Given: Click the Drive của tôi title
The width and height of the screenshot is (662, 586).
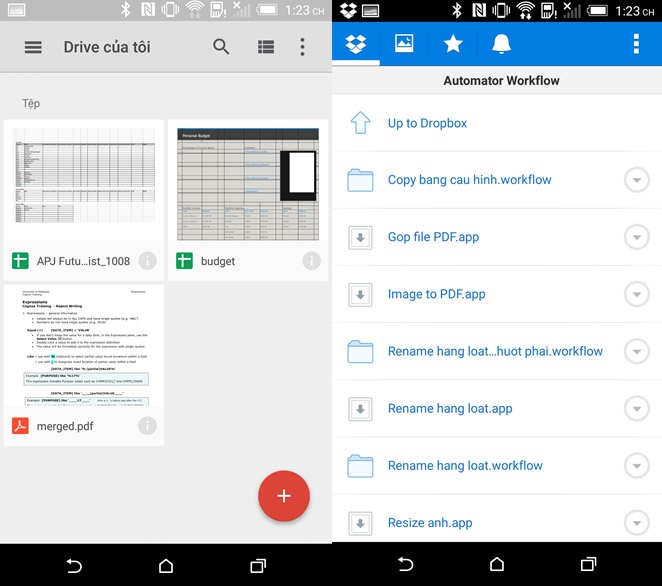Looking at the screenshot, I should [x=107, y=47].
